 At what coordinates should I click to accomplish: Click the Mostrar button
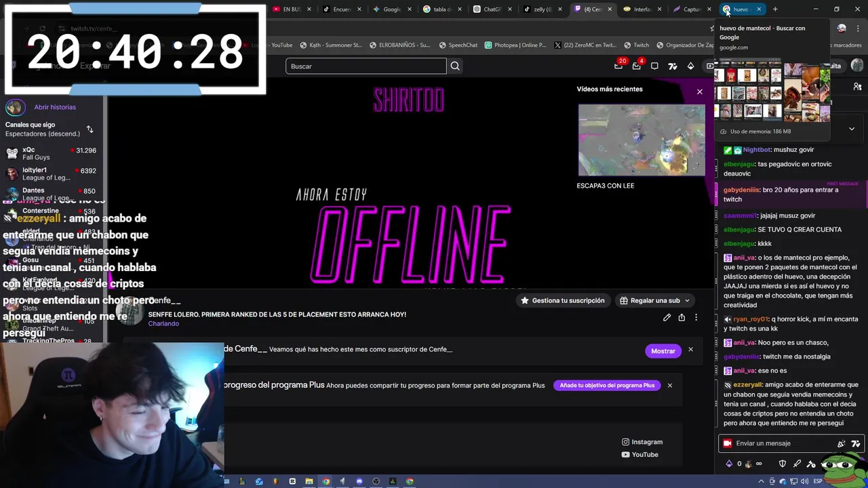(x=663, y=350)
